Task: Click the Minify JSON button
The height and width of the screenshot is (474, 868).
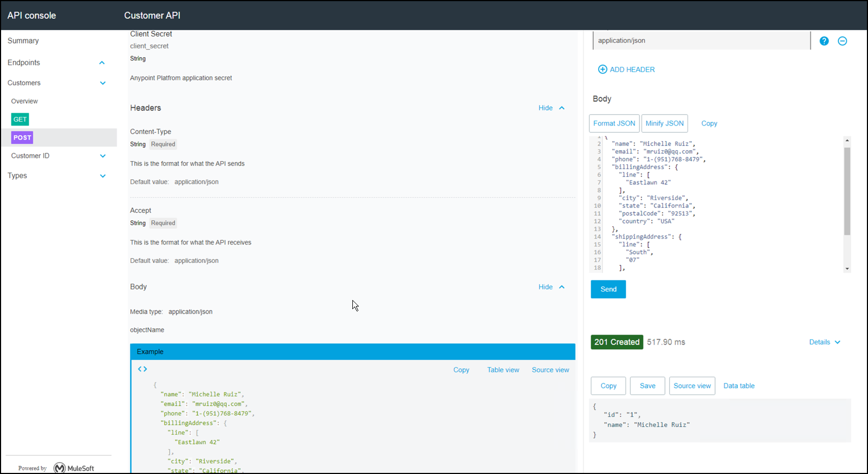Action: tap(665, 123)
